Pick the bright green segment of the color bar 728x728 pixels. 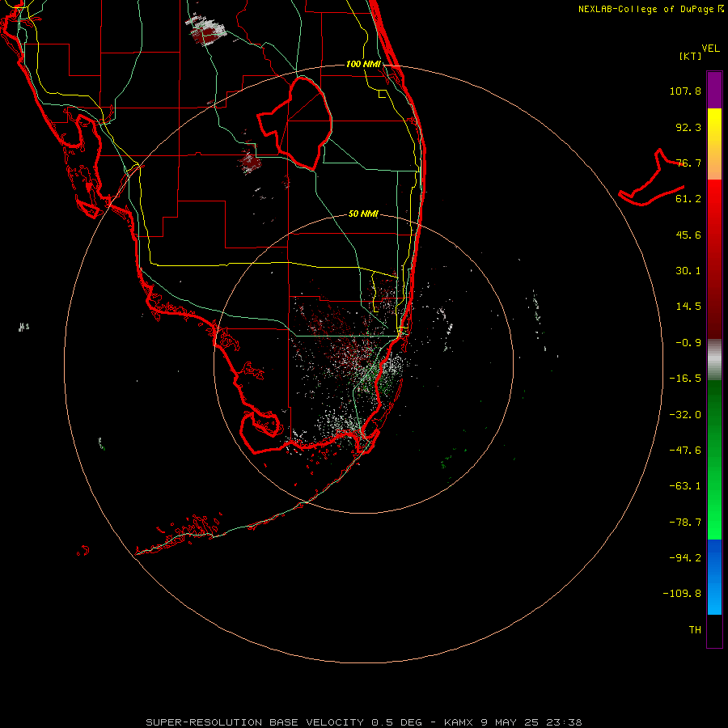pos(714,510)
